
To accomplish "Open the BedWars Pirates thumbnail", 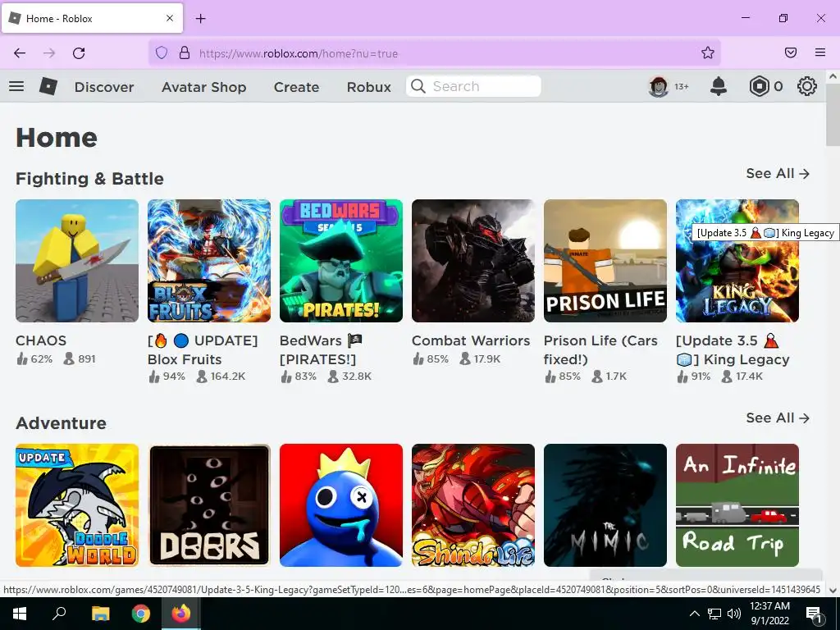I will pos(341,261).
